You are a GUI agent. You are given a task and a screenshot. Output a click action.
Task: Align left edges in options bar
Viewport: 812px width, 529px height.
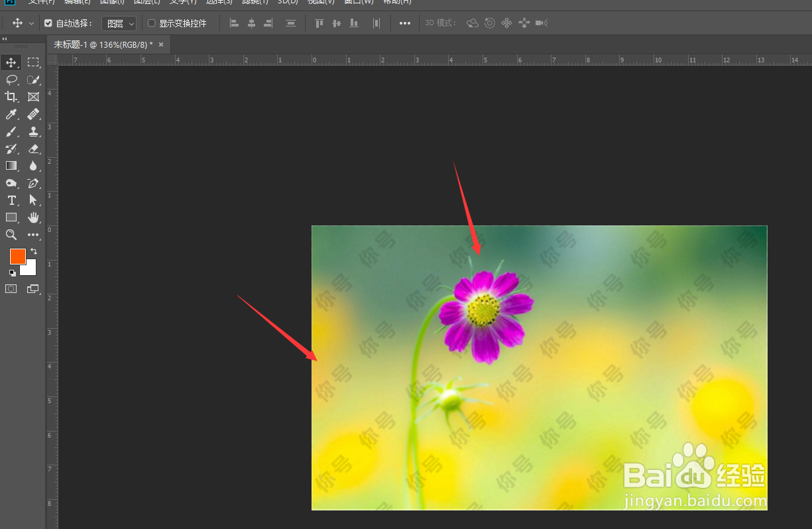(x=234, y=23)
